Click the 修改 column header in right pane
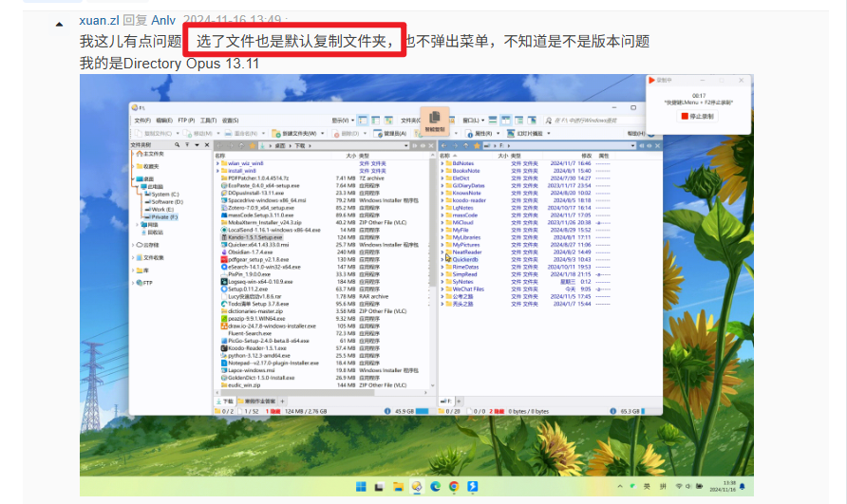 [586, 156]
